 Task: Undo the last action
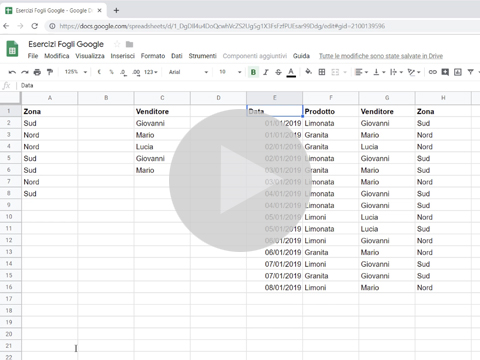coord(12,72)
